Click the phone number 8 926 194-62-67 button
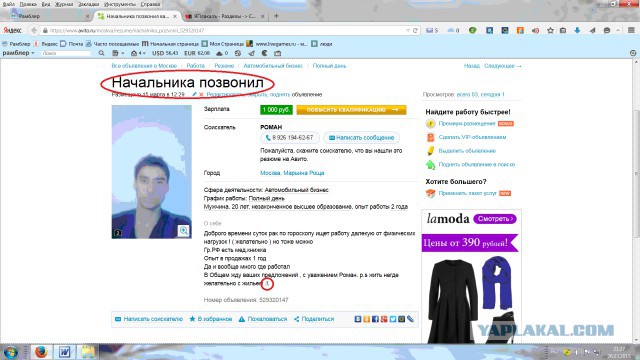Viewport: 640px width, 360px height. [289, 138]
